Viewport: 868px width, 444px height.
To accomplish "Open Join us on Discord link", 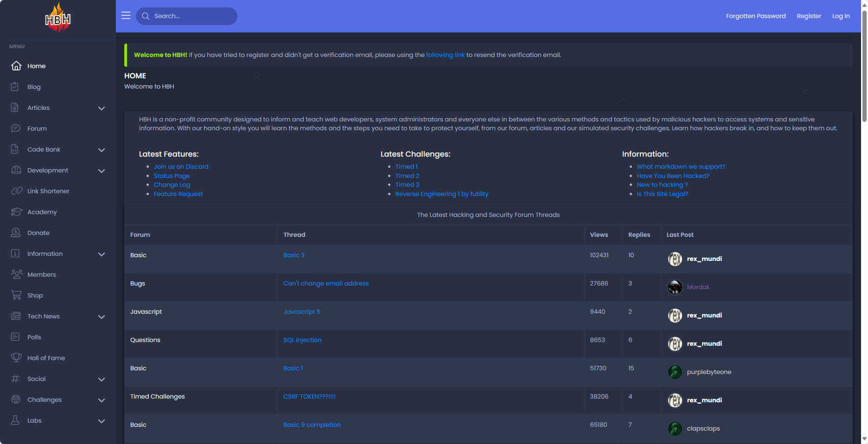I will (x=181, y=166).
